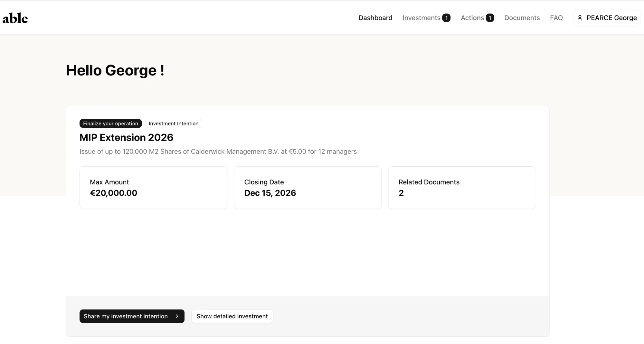Click the Hello George ! heading
Viewport: 644px width, 344px height.
coord(115,70)
